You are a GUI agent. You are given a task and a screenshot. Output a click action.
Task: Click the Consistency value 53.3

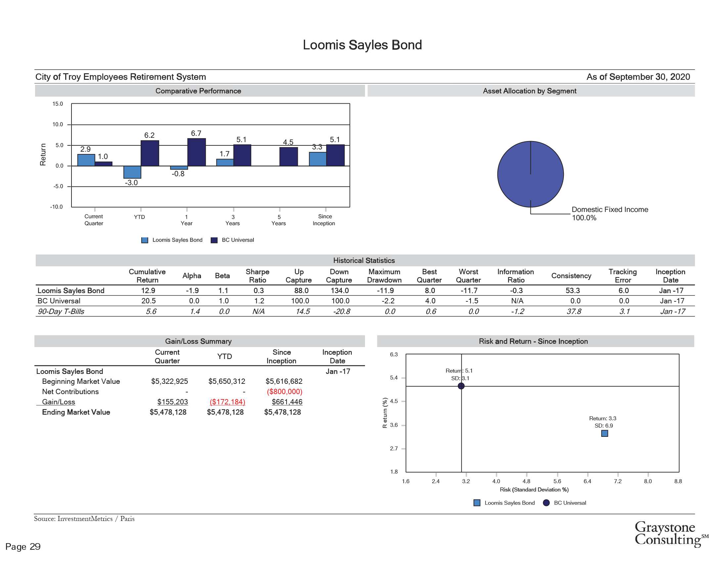pos(573,290)
